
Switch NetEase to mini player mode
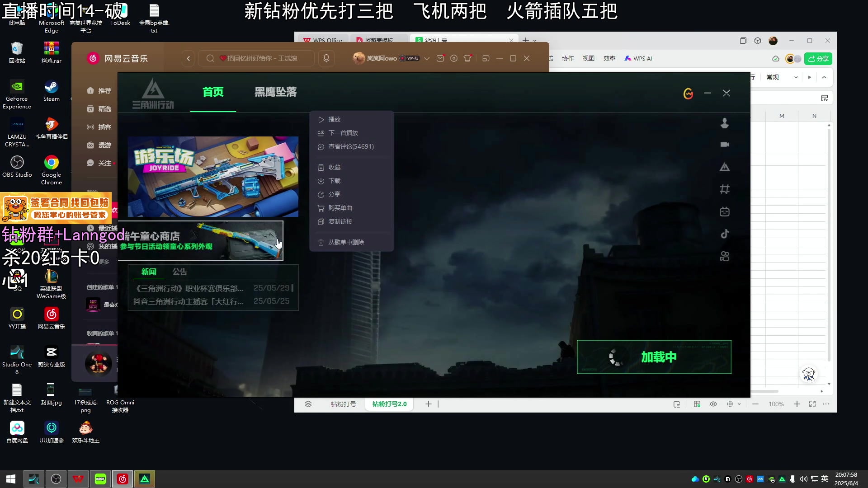486,58
